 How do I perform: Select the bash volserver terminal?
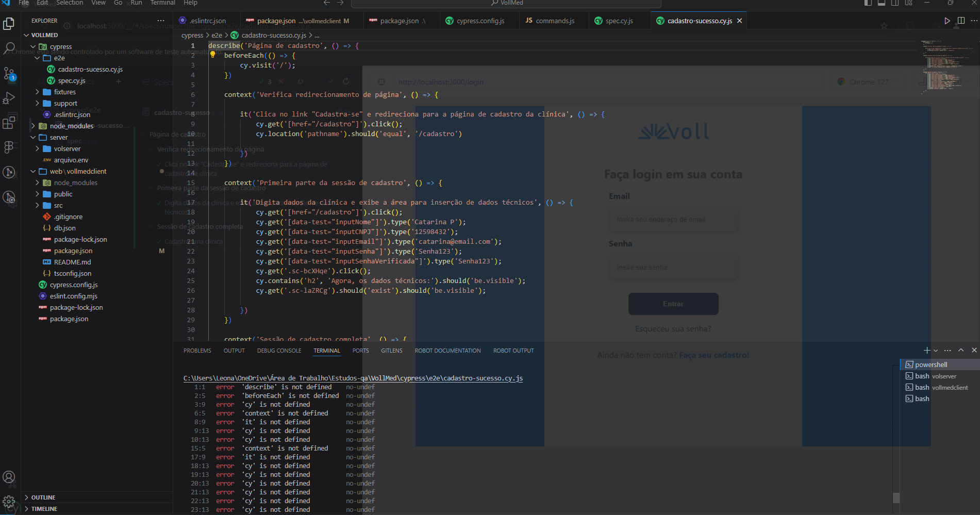939,376
